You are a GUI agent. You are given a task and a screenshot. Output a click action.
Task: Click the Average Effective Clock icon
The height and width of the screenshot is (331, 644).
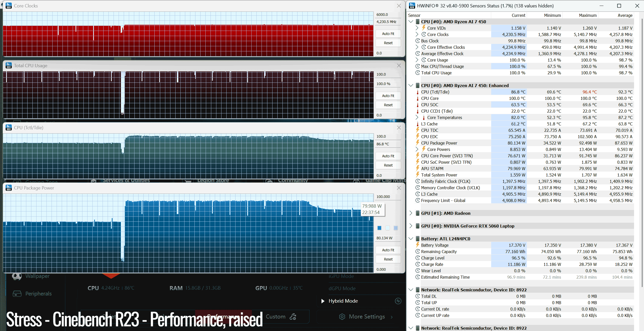[x=418, y=54]
